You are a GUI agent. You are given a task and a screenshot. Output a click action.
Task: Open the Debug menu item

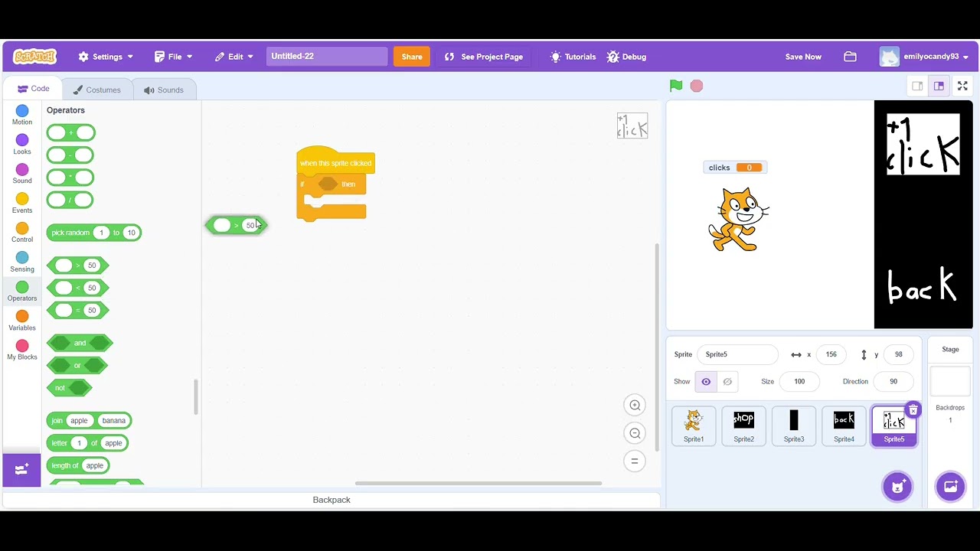(x=626, y=57)
